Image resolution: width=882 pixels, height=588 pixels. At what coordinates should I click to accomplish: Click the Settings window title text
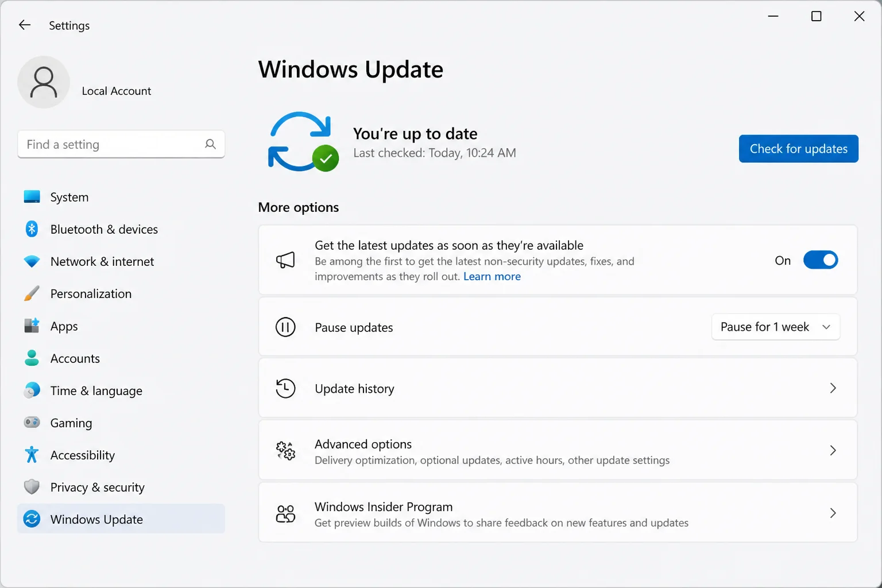point(69,25)
